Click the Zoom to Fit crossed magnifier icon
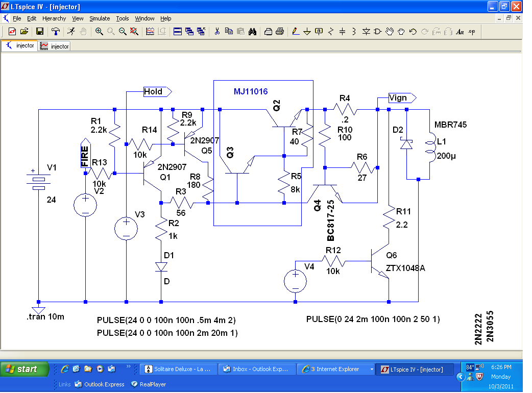 click(134, 32)
